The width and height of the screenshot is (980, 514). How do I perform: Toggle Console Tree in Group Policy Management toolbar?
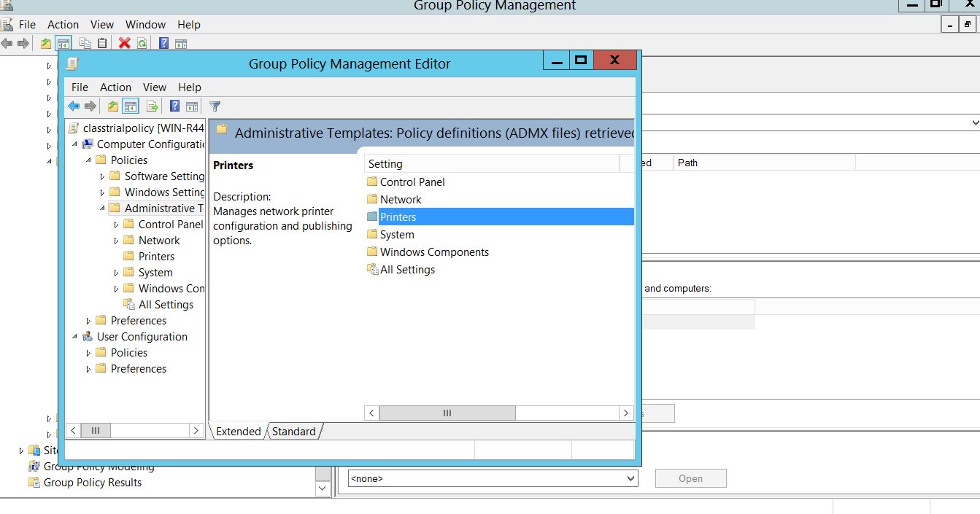(63, 43)
